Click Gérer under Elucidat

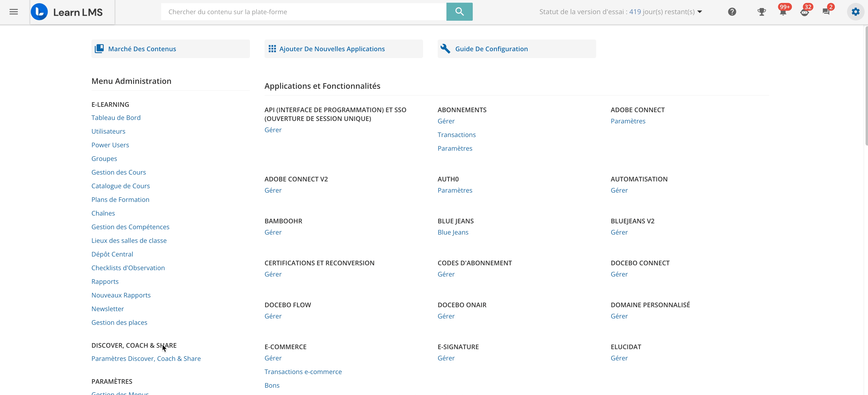pyautogui.click(x=619, y=358)
